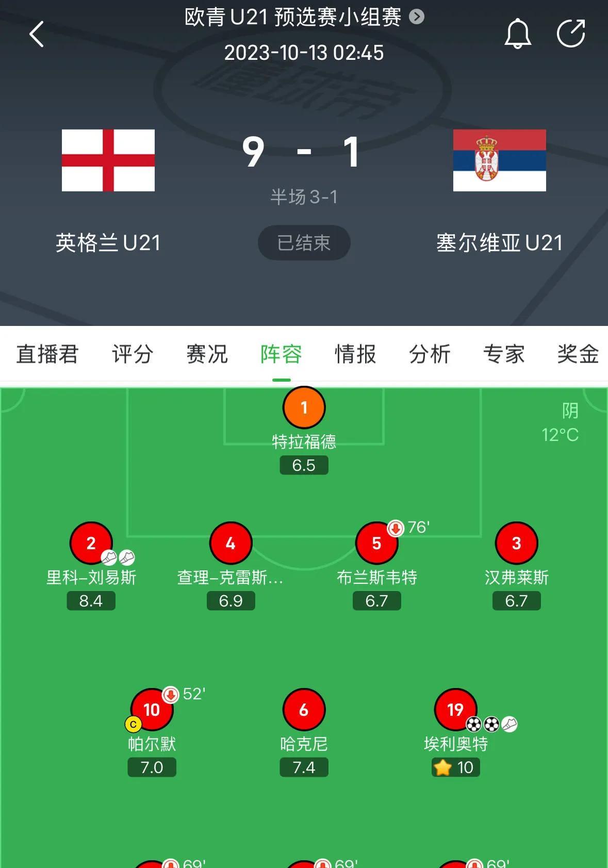
Task: Select player number 2 里科-刘易斯
Action: point(91,543)
